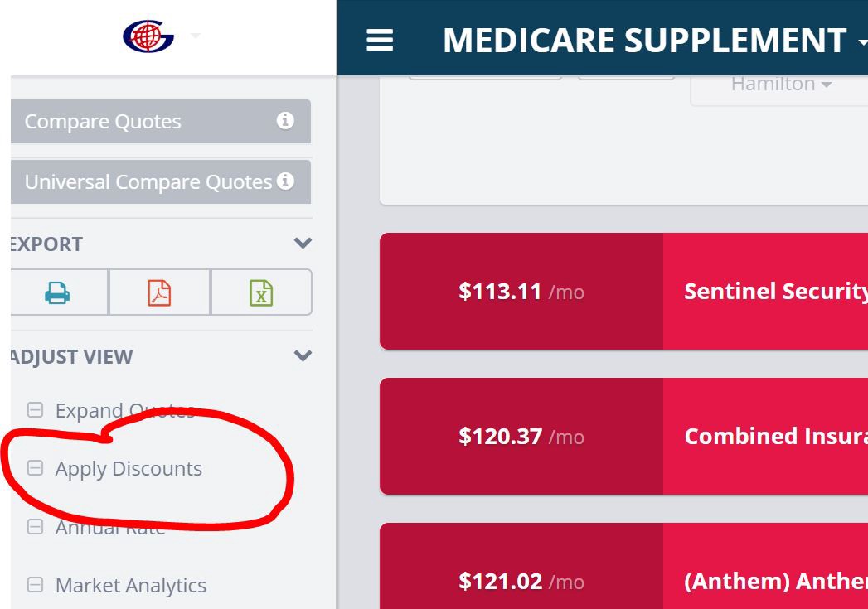Viewport: 868px width, 609px height.
Task: Export quotes to Excel spreadsheet
Action: (261, 292)
